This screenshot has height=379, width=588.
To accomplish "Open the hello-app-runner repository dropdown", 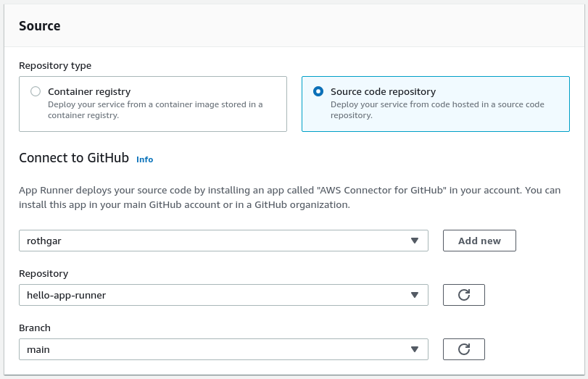I will tap(218, 295).
